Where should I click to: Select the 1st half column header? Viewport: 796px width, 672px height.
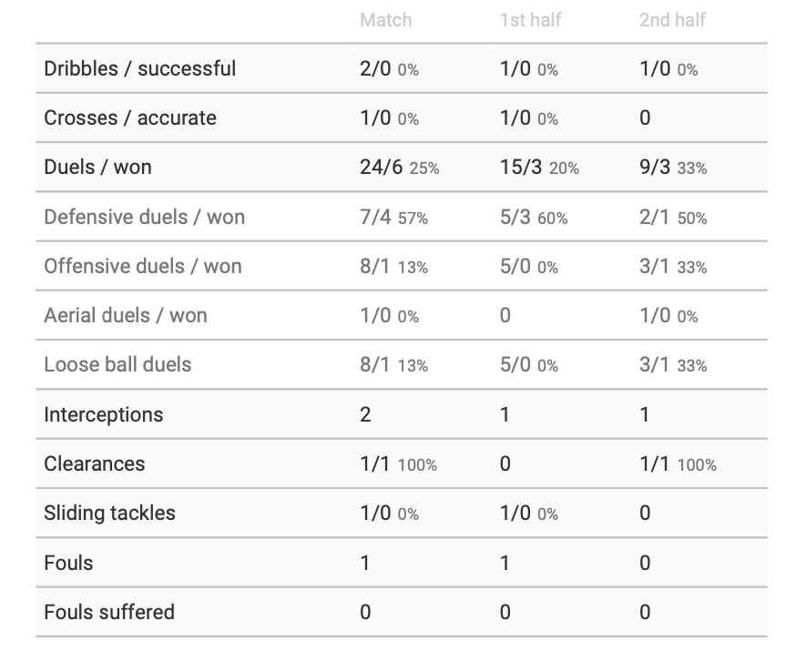coord(532,20)
